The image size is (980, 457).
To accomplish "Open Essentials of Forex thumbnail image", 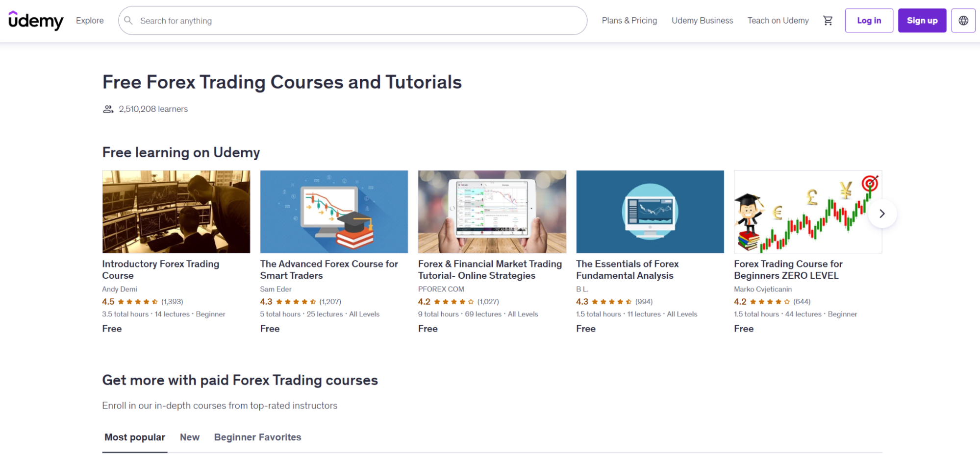I will [650, 212].
